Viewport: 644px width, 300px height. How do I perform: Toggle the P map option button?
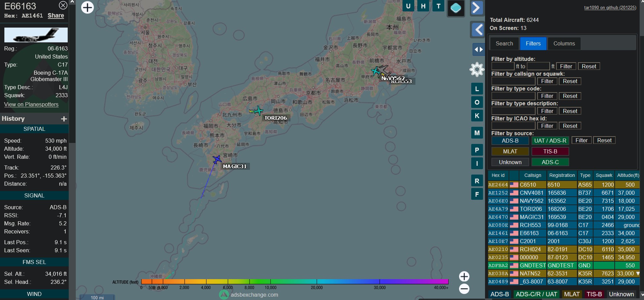[x=477, y=150]
